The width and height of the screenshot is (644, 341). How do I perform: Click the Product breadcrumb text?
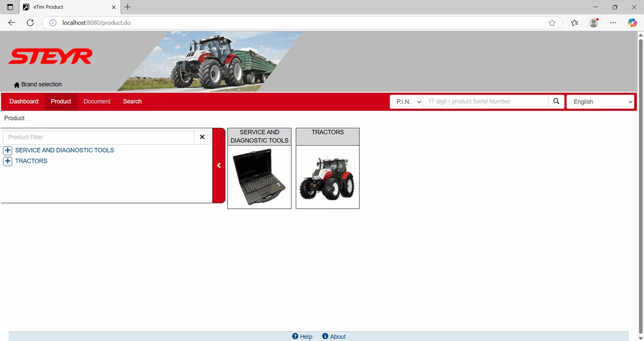(x=14, y=118)
